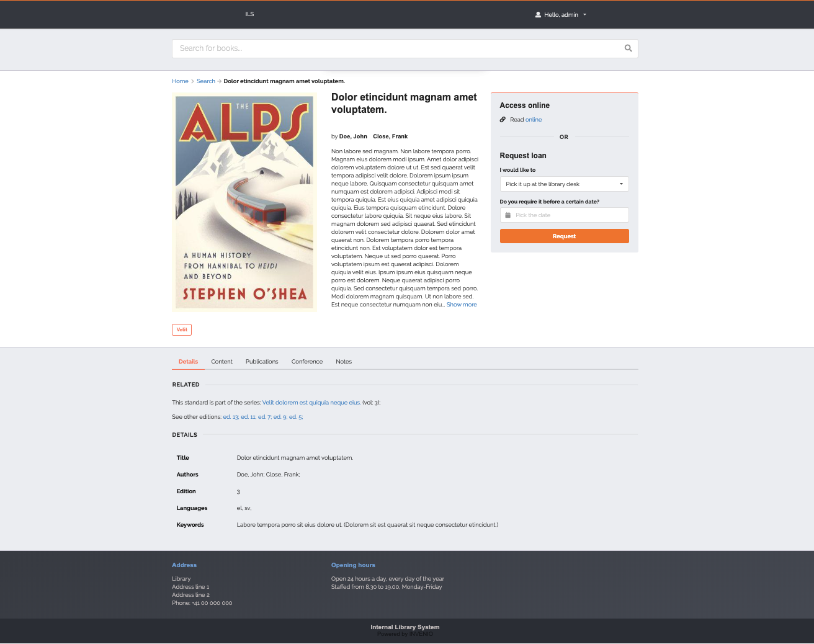Screen dimensions: 814x644
Task: Click author Close, Frank link
Action: (390, 136)
